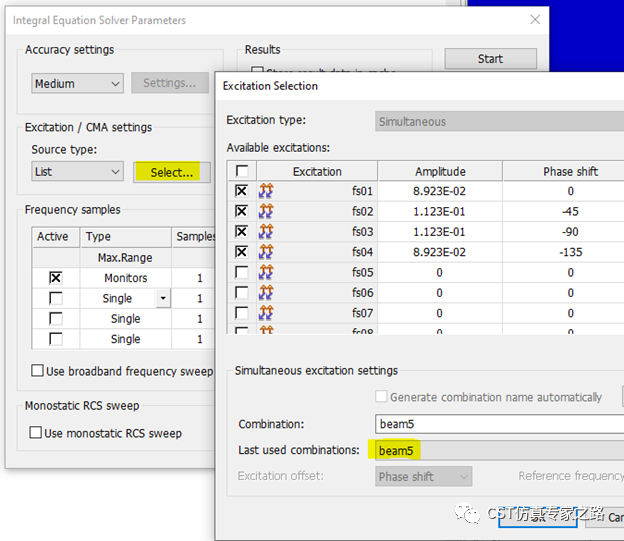The width and height of the screenshot is (624, 541).
Task: Open the Excitation type Simultaneous dropdown
Action: [499, 121]
